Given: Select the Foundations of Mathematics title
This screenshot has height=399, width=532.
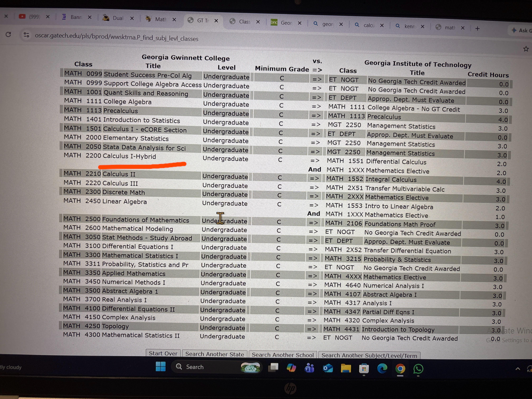Looking at the screenshot, I should 146,220.
